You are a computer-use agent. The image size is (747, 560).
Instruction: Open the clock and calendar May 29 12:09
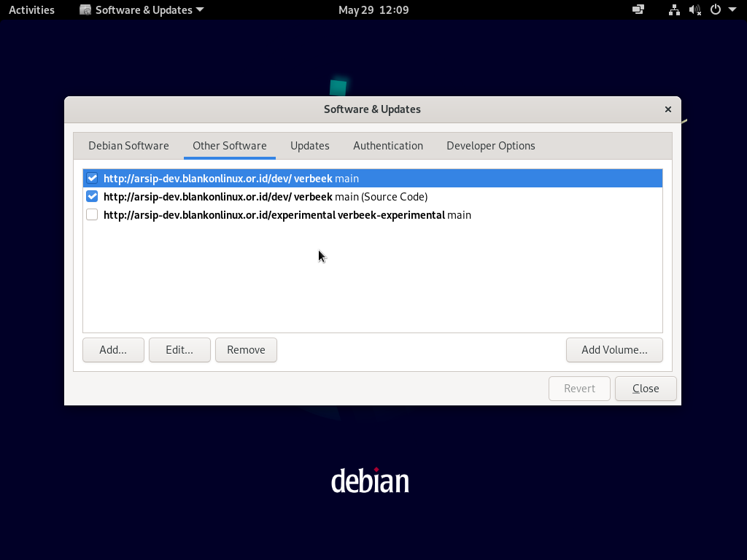(x=373, y=10)
